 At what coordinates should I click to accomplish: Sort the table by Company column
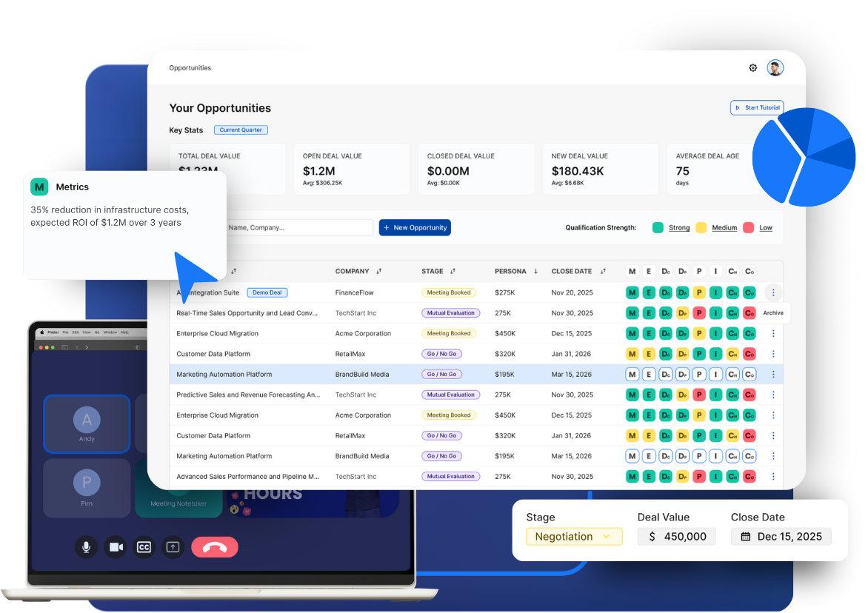click(379, 272)
